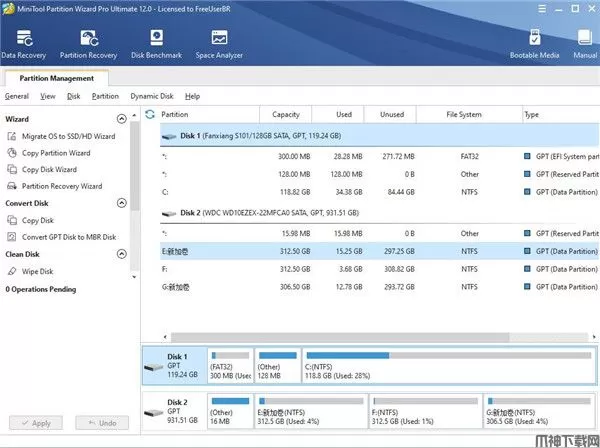Screen dimensions: 600x448
Task: Click the refresh icon beside the Partition column
Action: pyautogui.click(x=151, y=115)
